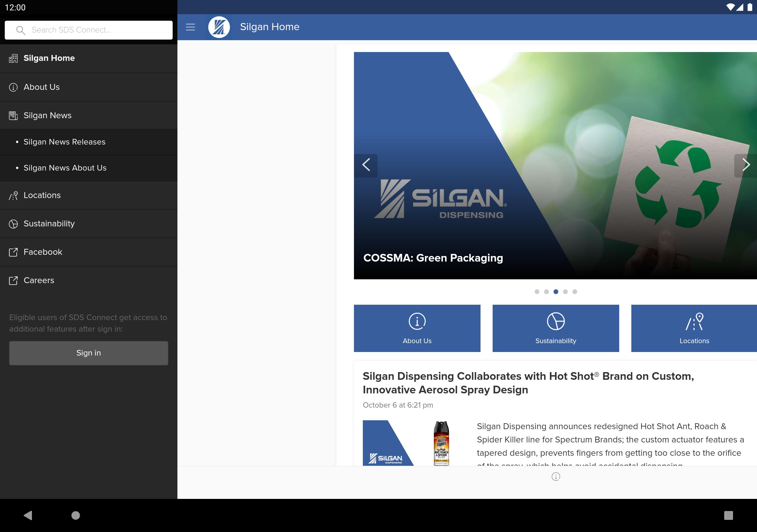Image resolution: width=757 pixels, height=532 pixels.
Task: Open the Facebook external link
Action: click(x=89, y=252)
